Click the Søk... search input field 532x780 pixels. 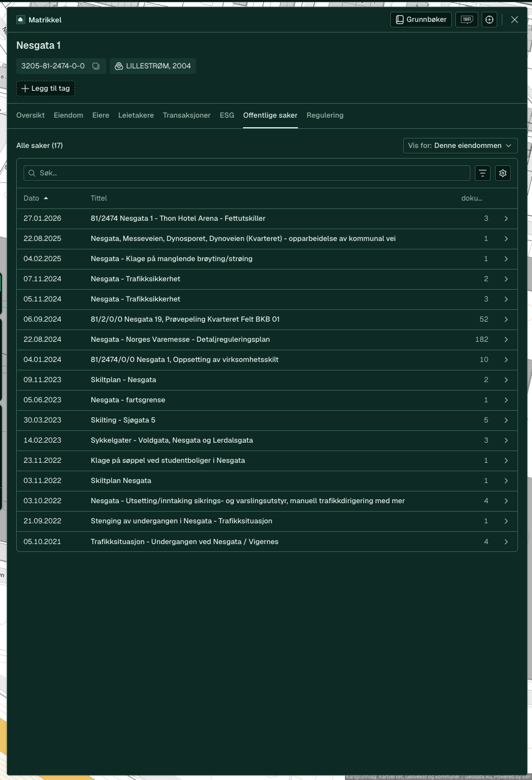247,173
